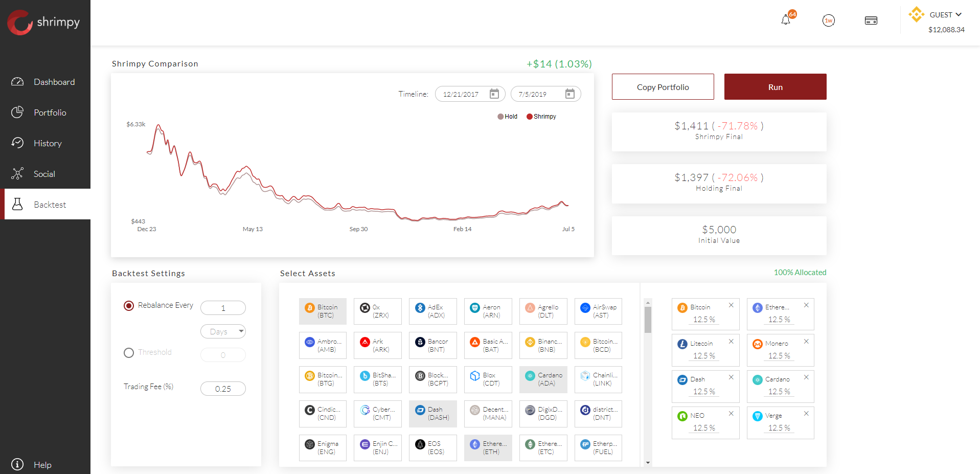Screen dimensions: 980x474
Task: Select the Blox (CDT) asset tile
Action: 488,379
